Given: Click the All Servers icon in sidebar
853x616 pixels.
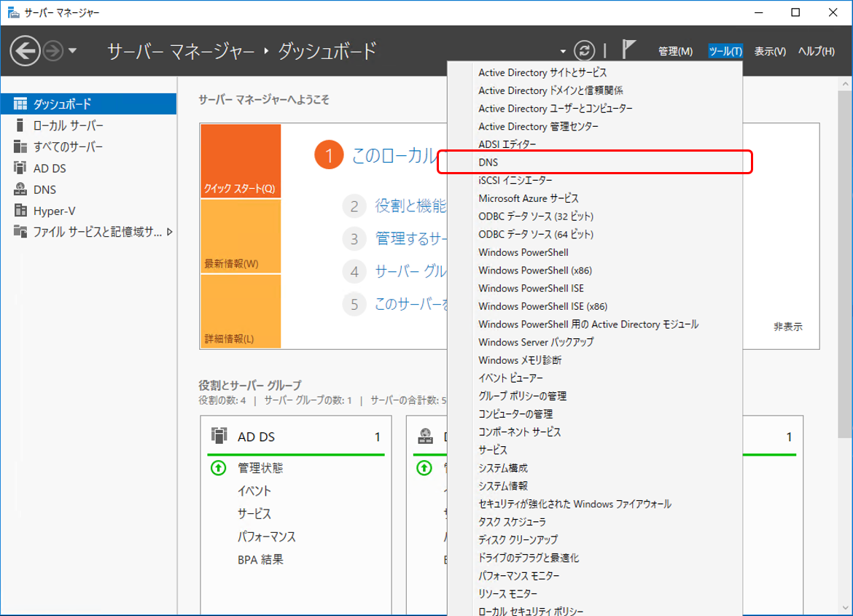Looking at the screenshot, I should [20, 147].
